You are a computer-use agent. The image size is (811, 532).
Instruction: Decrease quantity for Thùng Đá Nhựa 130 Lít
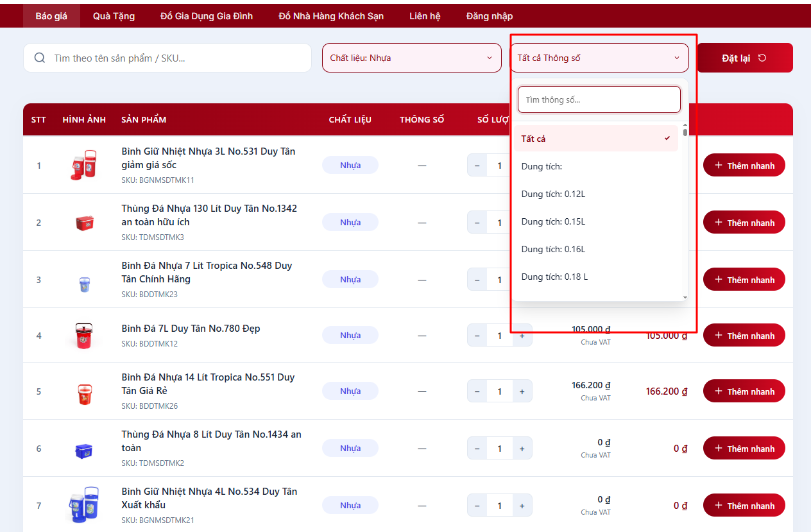click(x=477, y=223)
